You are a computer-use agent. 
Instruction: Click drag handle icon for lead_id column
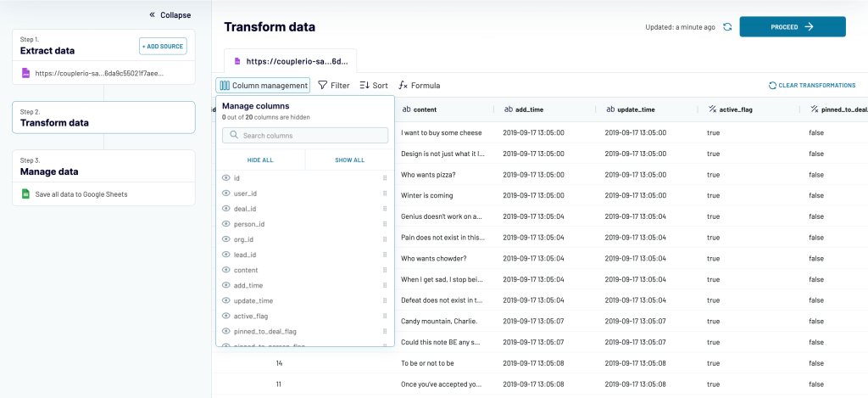(x=385, y=255)
